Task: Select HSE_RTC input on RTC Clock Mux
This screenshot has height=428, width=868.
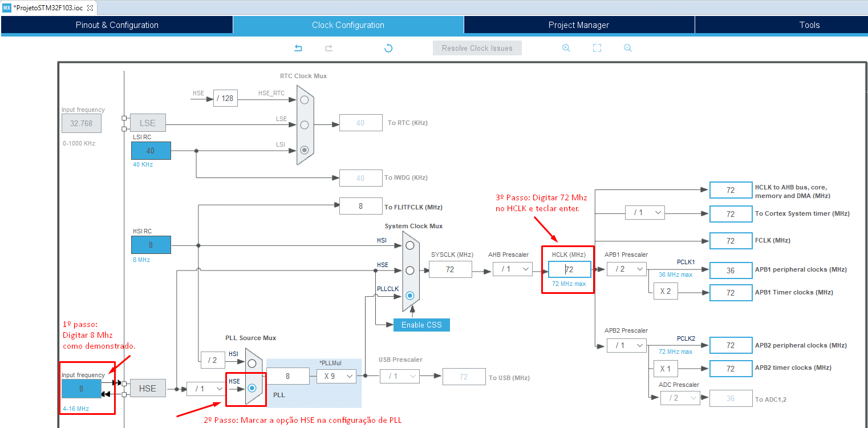Action: click(x=305, y=99)
